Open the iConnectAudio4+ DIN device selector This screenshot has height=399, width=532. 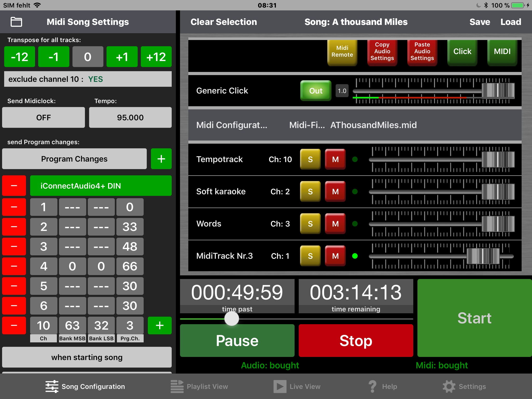coord(101,186)
